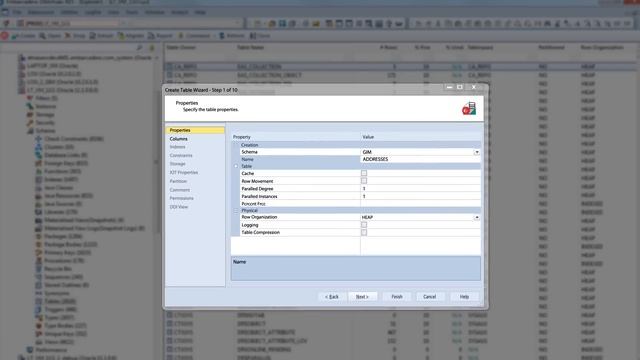Screen dimensions: 640x360
Task: Click the Parallel Instances value cell
Action: (420, 196)
